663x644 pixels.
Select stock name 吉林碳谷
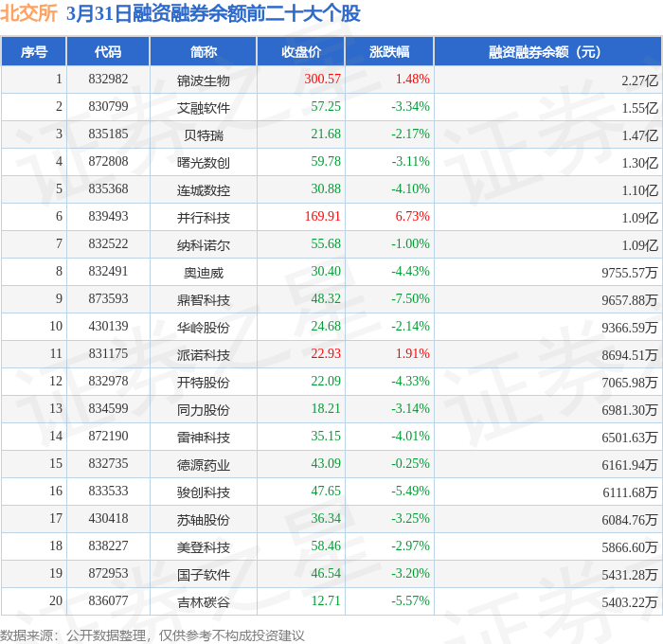(x=204, y=602)
